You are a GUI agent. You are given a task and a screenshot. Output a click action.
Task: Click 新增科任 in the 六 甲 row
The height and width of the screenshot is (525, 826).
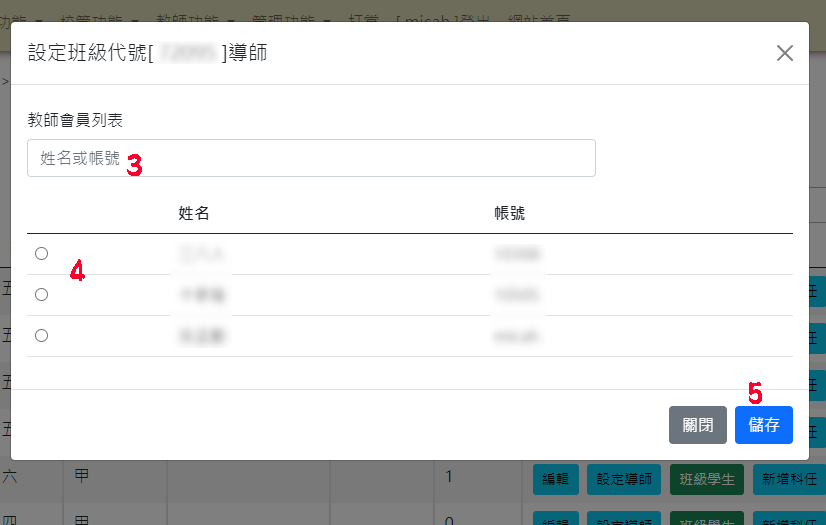tap(789, 479)
